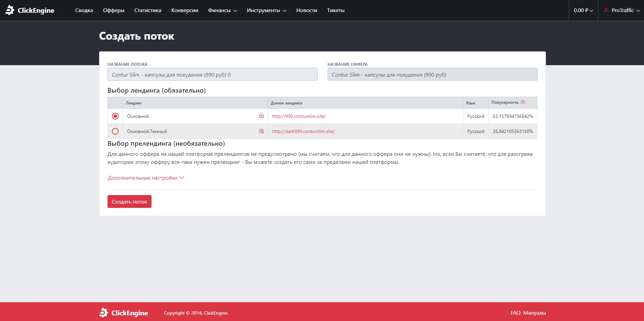The image size is (644, 321).
Task: Click the Название оффера field
Action: click(432, 74)
